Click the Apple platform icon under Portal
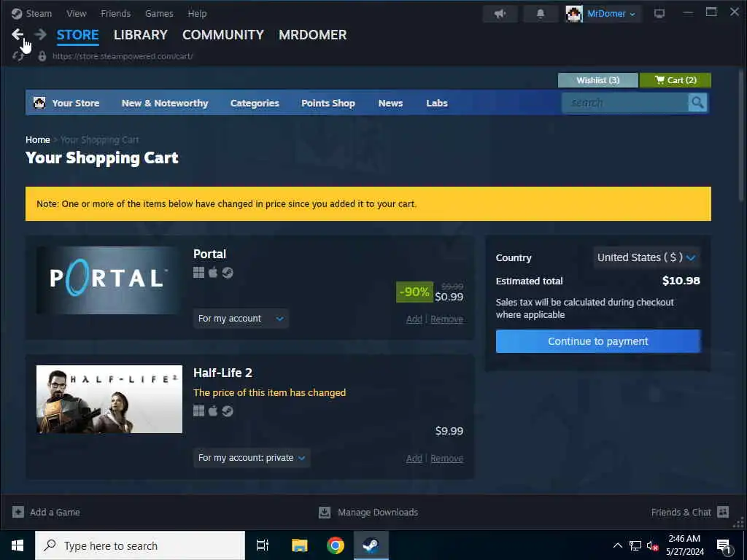The image size is (747, 560). coord(213,273)
